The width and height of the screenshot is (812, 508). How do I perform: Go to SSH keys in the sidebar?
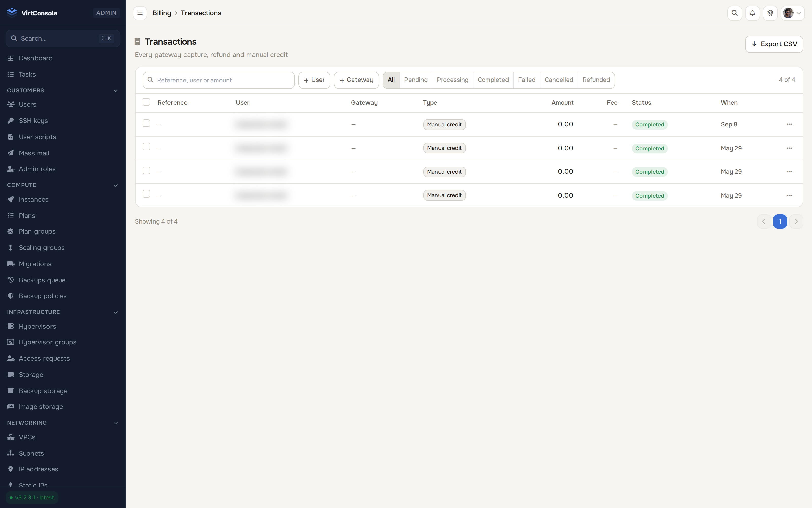tap(63, 121)
